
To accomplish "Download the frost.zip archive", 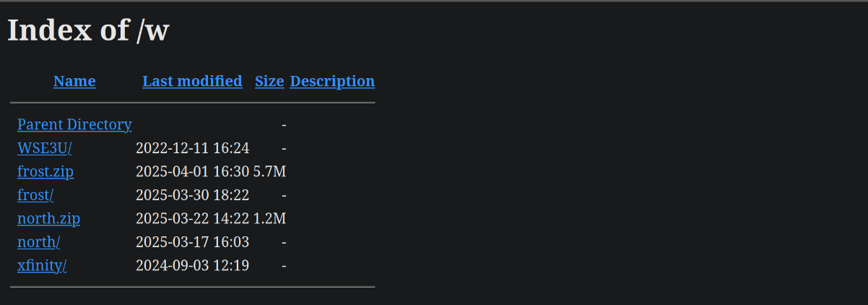I will coord(45,172).
